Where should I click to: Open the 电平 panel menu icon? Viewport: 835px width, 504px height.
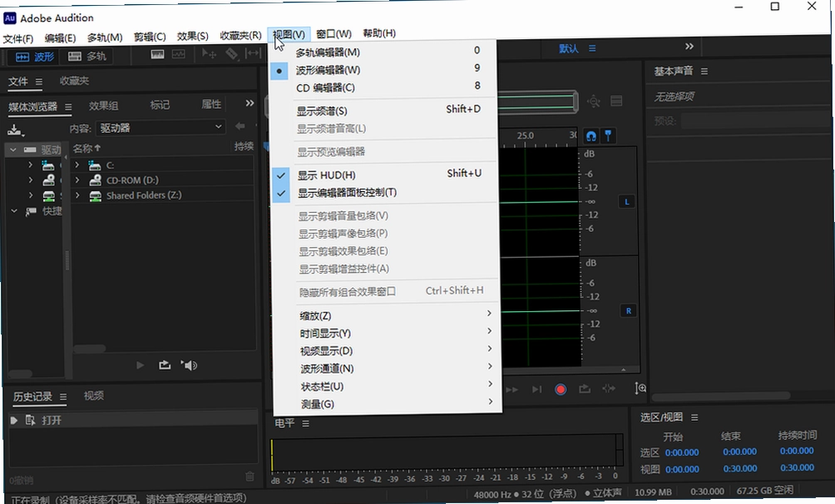coord(306,423)
